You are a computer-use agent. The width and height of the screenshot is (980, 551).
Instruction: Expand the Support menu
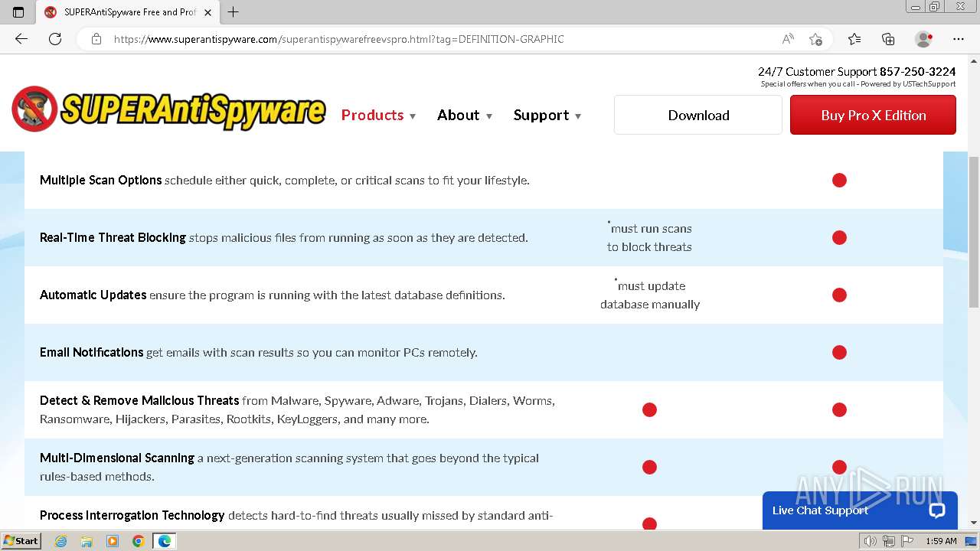tap(547, 115)
